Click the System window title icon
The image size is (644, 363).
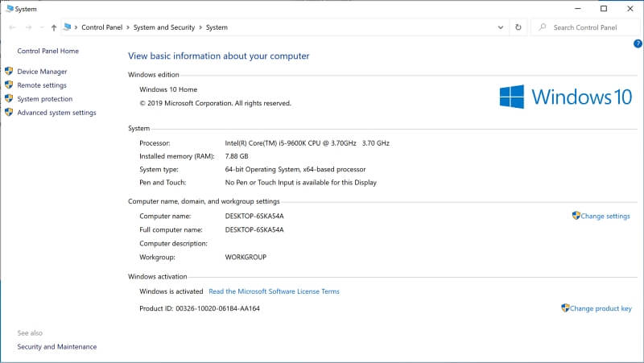tap(10, 9)
